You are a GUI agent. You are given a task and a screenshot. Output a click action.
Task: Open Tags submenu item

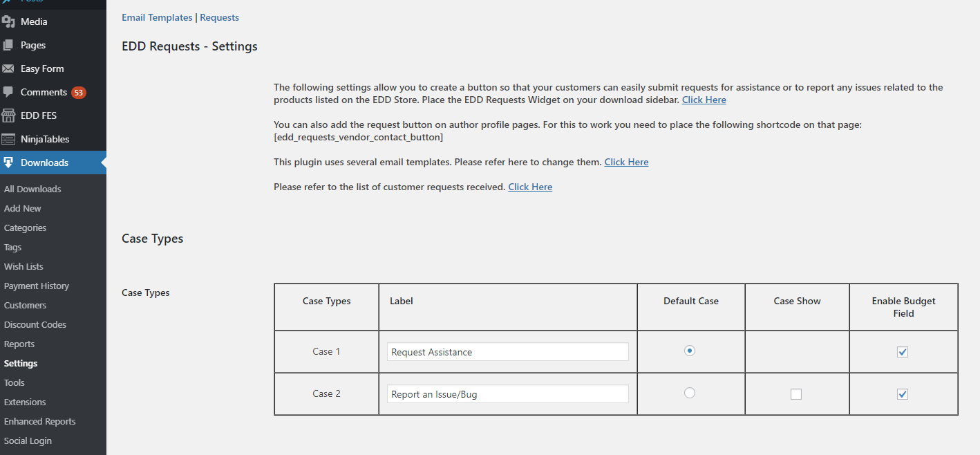[13, 247]
